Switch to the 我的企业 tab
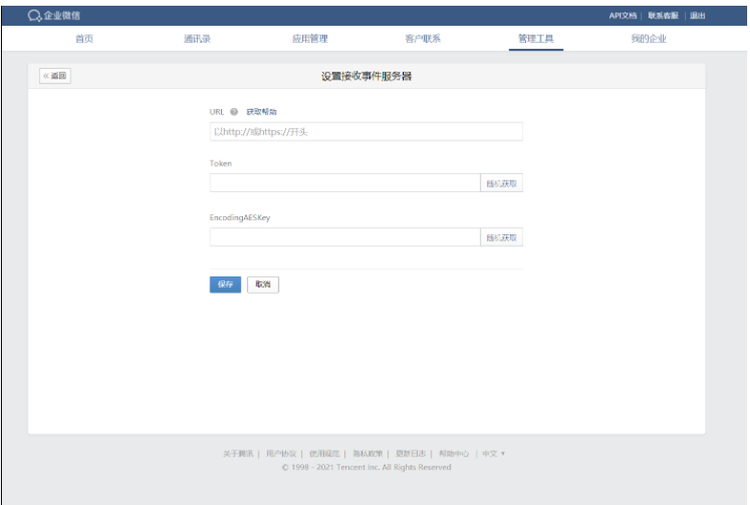This screenshot has height=505, width=750. (x=648, y=39)
